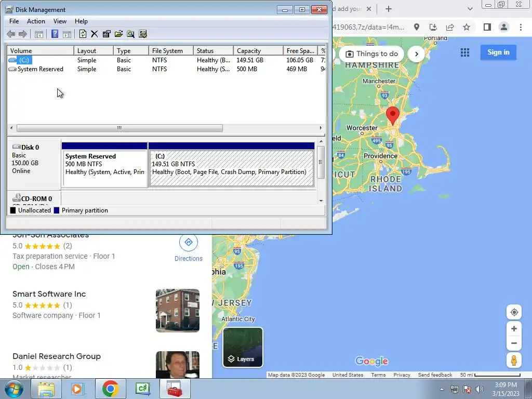Select the (C:) partition block on Disk 0
Viewport: 532px width, 399px height.
click(231, 165)
